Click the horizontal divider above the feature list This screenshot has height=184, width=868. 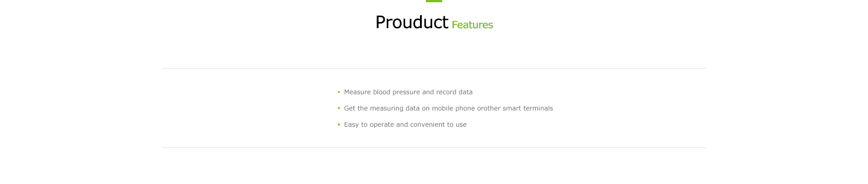[x=434, y=69]
